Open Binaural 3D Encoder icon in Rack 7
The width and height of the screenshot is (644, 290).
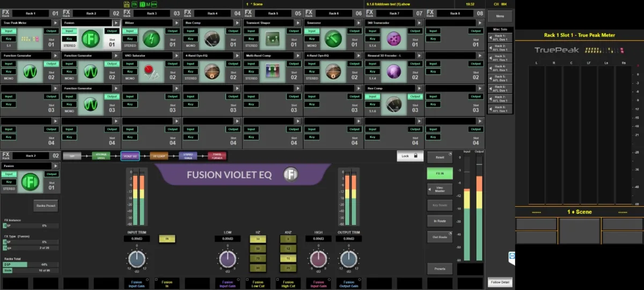coord(393,71)
